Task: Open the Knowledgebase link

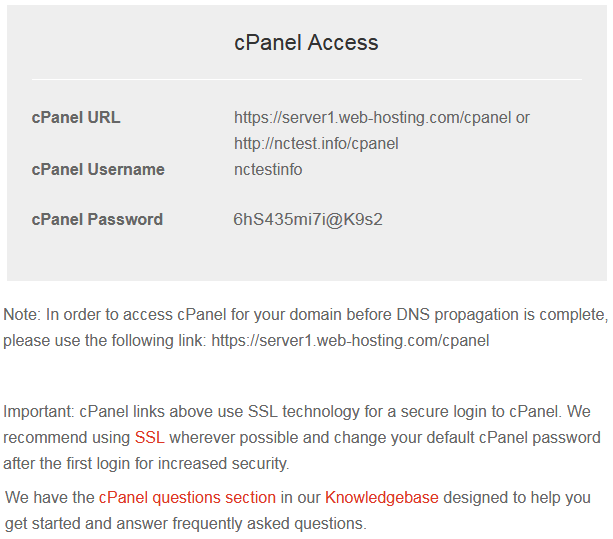Action: tap(381, 497)
